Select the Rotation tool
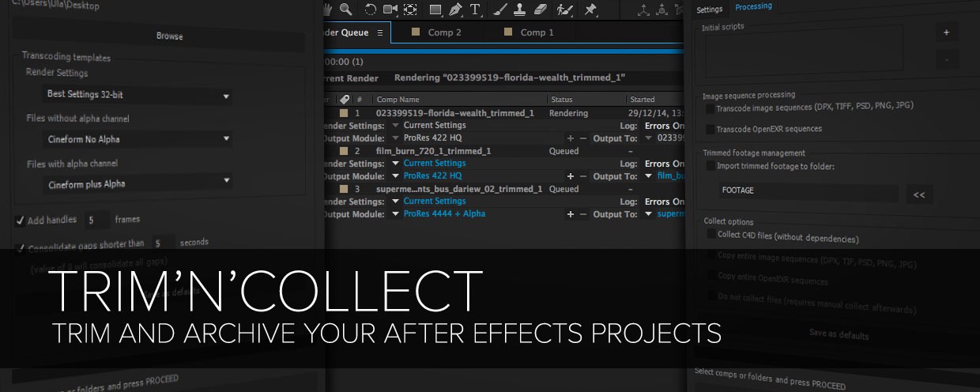980x392 pixels. tap(370, 9)
